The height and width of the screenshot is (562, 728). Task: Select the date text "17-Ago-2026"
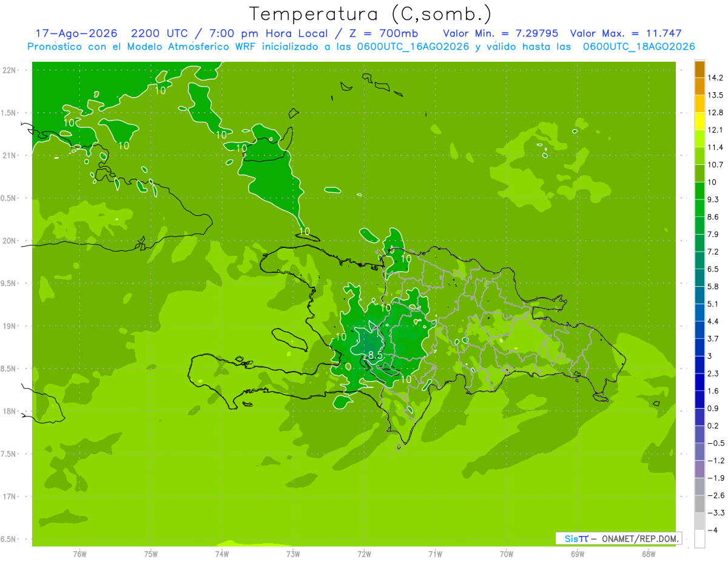[76, 33]
